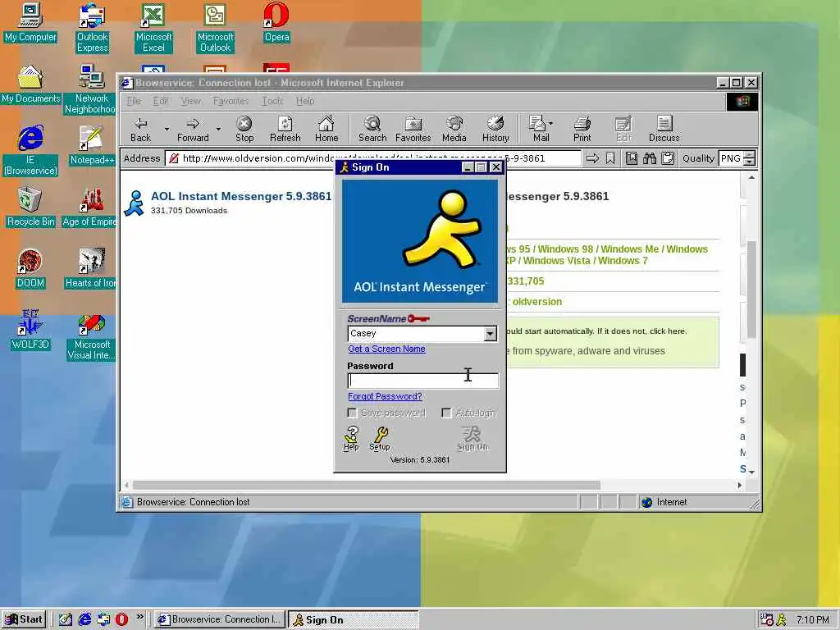
Task: Switch to Sign On taskbar button
Action: click(x=353, y=620)
